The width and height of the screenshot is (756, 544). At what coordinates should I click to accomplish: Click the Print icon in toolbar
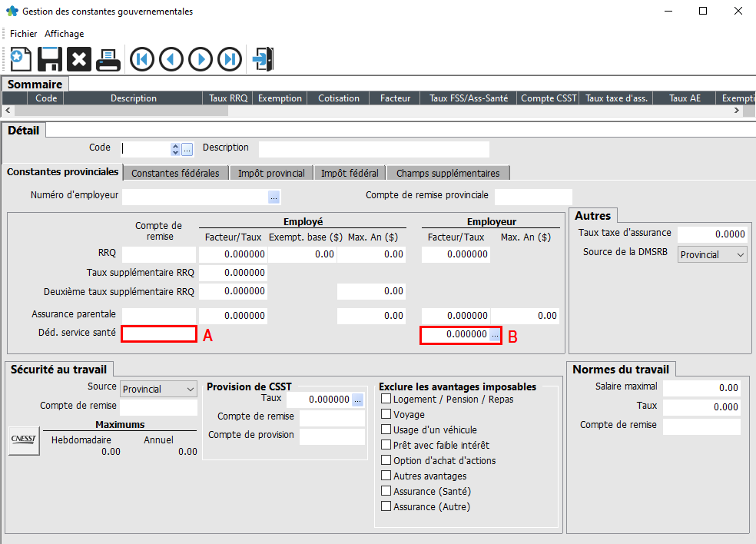coord(108,59)
